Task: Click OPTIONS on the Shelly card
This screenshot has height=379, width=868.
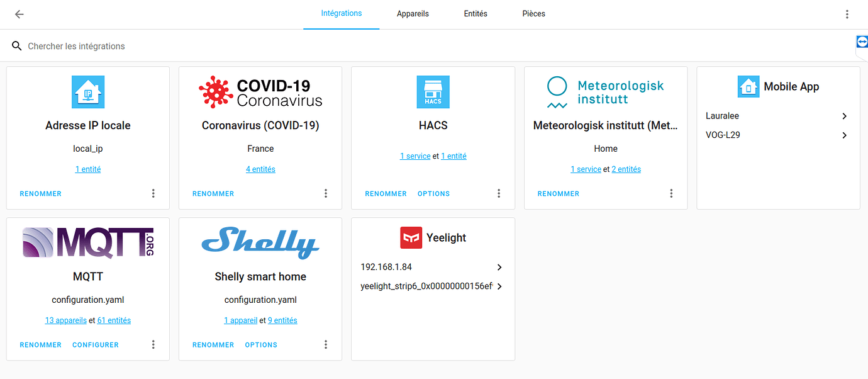Action: tap(261, 345)
